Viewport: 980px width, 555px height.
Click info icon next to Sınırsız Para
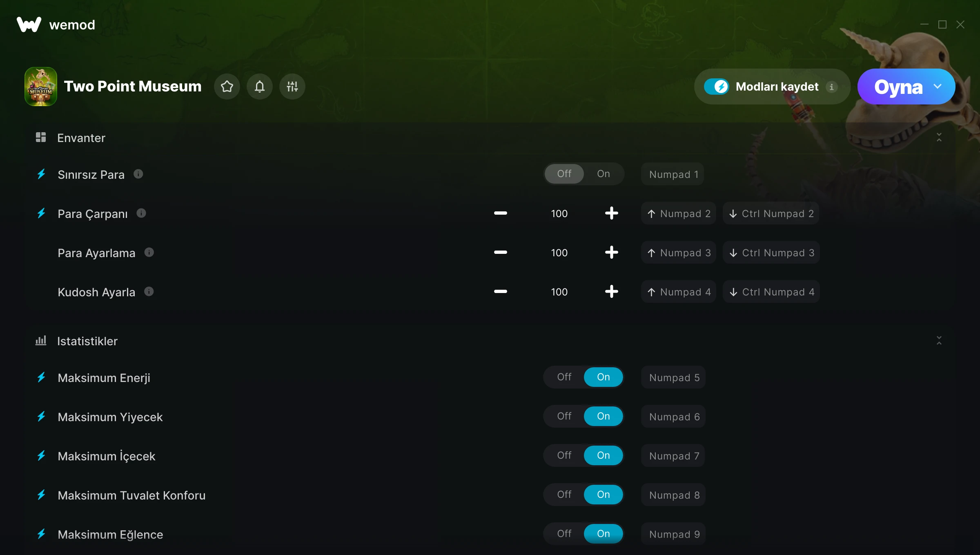138,174
